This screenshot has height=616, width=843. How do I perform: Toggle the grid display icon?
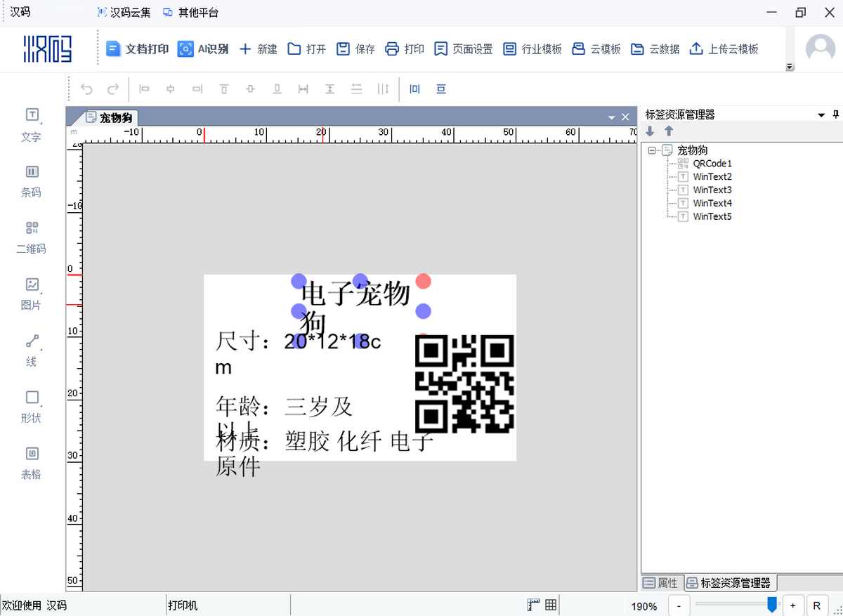coord(551,605)
